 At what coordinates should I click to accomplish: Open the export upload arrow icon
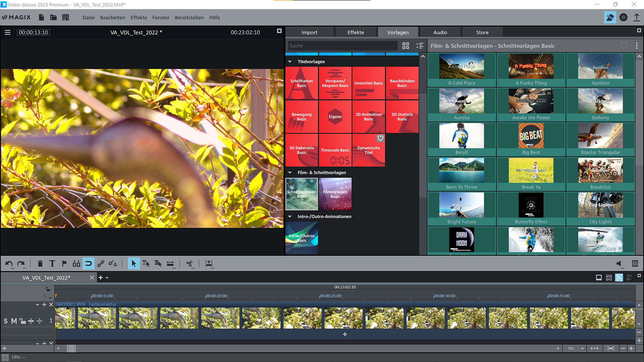pos(636,17)
